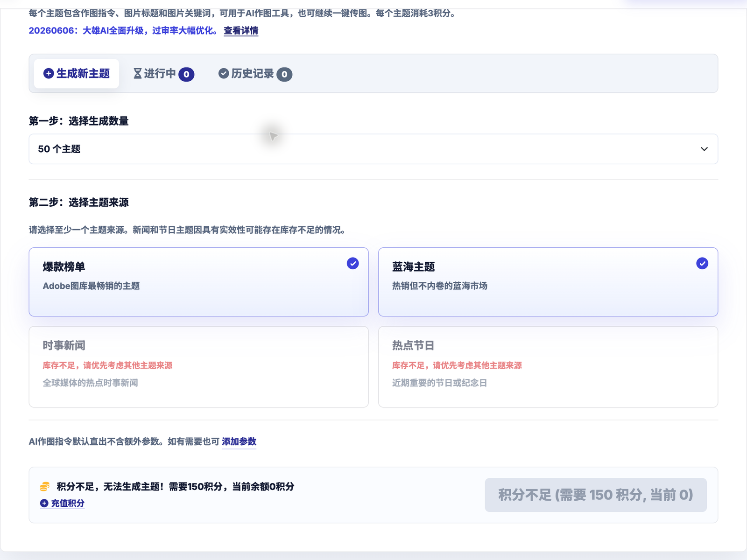Click the hourglass icon beside 进行中
This screenshot has width=747, height=560.
pyautogui.click(x=138, y=73)
